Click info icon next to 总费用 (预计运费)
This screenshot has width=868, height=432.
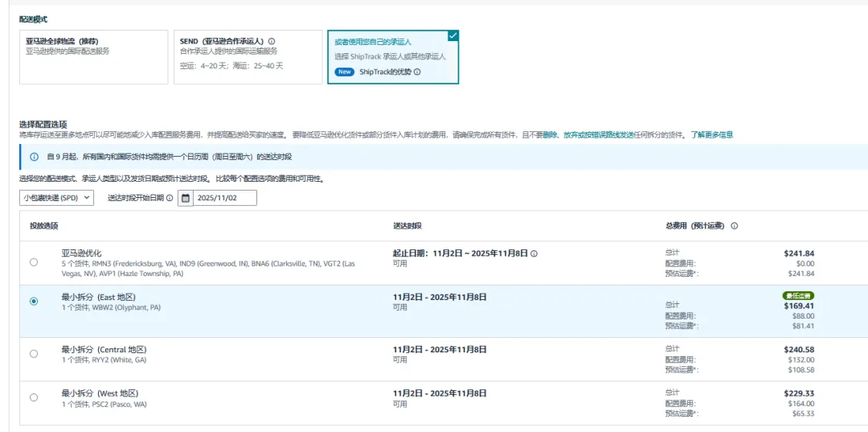tap(734, 226)
